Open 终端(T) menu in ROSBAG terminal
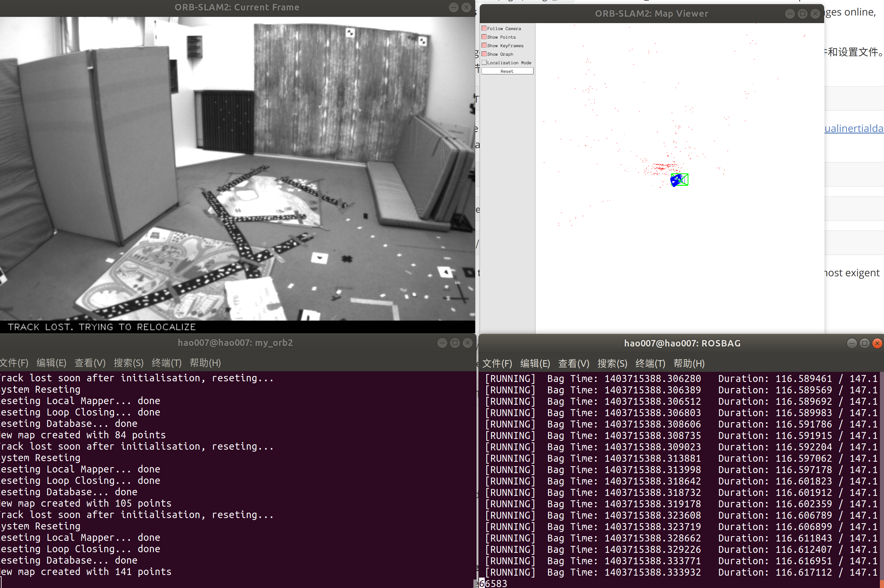Screen dimensions: 884x588 (650, 364)
